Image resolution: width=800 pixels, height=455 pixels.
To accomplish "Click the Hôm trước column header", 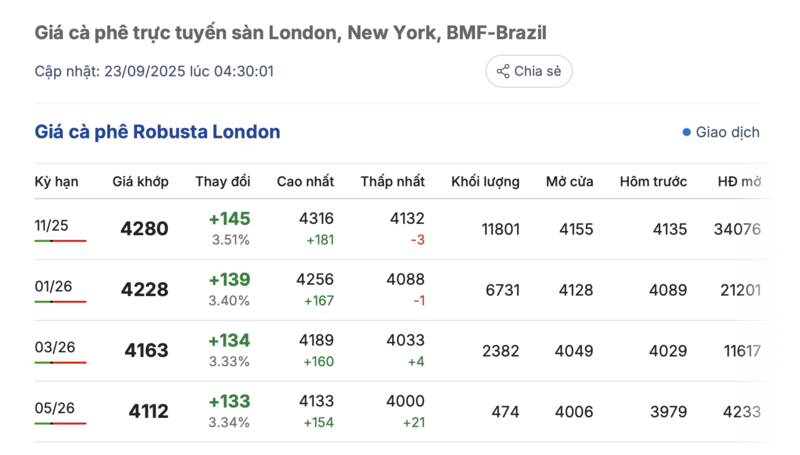I will 653,182.
